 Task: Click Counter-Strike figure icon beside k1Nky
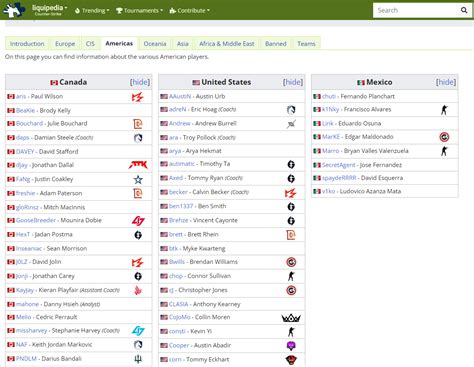point(444,110)
